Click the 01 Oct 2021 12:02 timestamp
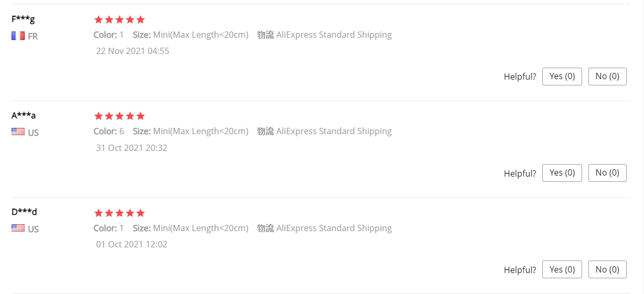The image size is (644, 294). [x=132, y=244]
